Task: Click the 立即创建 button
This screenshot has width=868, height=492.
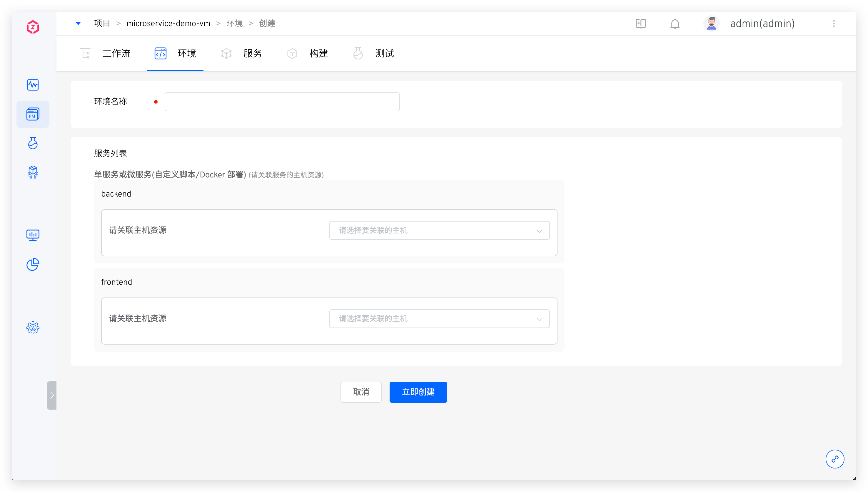Action: (418, 392)
